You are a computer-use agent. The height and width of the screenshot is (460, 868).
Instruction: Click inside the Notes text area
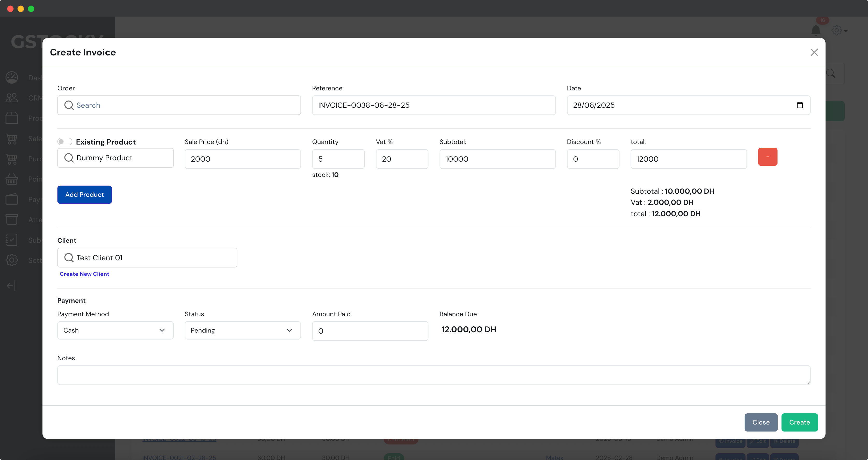point(433,375)
